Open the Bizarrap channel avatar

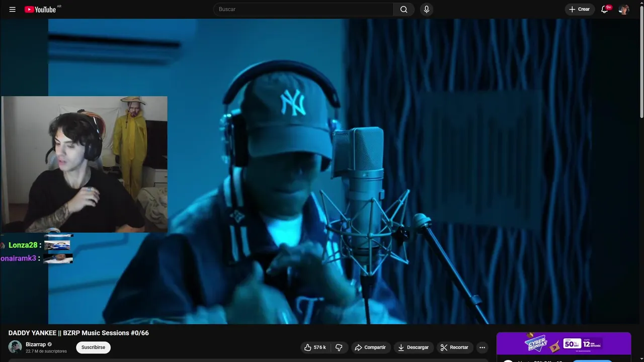[15, 347]
